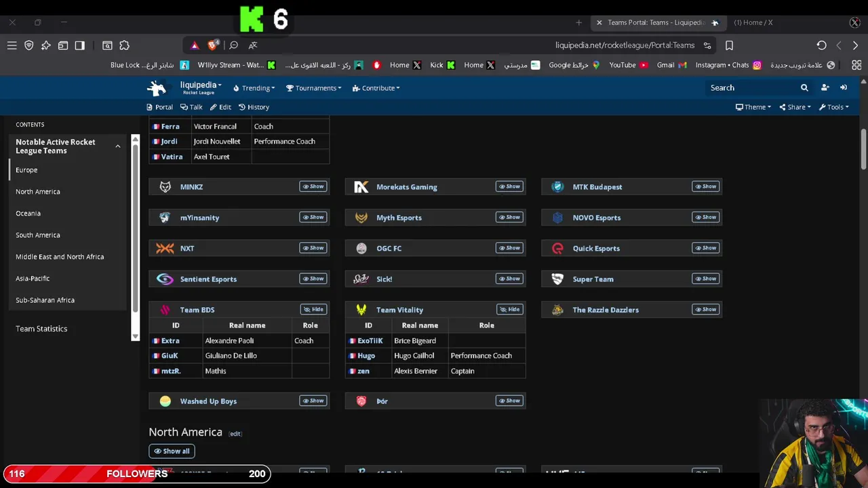Expand the Trending dropdown menu
868x488 pixels.
tap(254, 88)
